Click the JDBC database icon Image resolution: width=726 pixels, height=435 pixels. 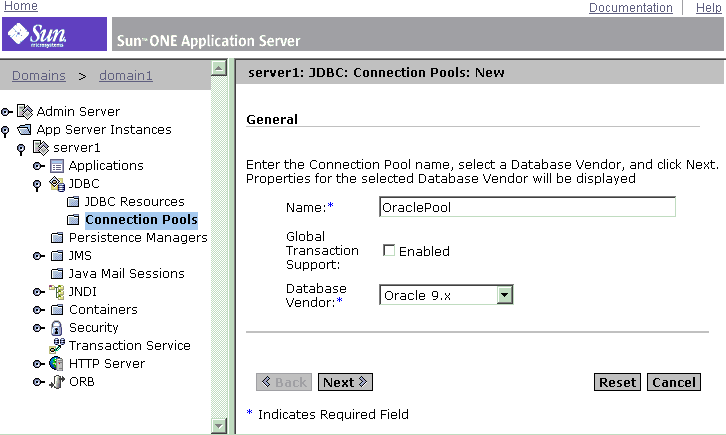coord(56,184)
